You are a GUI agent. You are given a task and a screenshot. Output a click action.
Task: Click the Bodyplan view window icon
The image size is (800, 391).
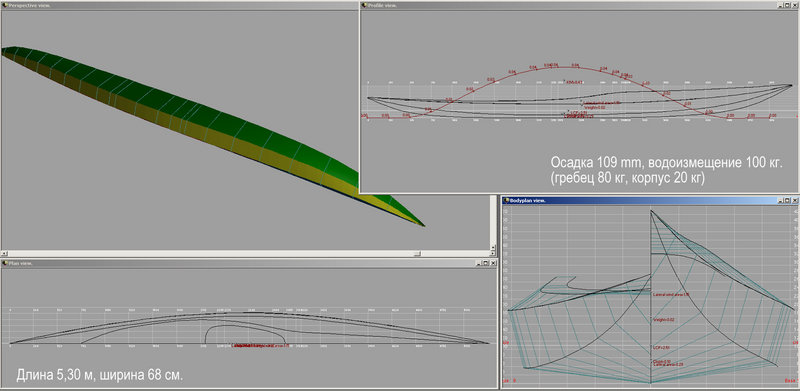(x=506, y=201)
